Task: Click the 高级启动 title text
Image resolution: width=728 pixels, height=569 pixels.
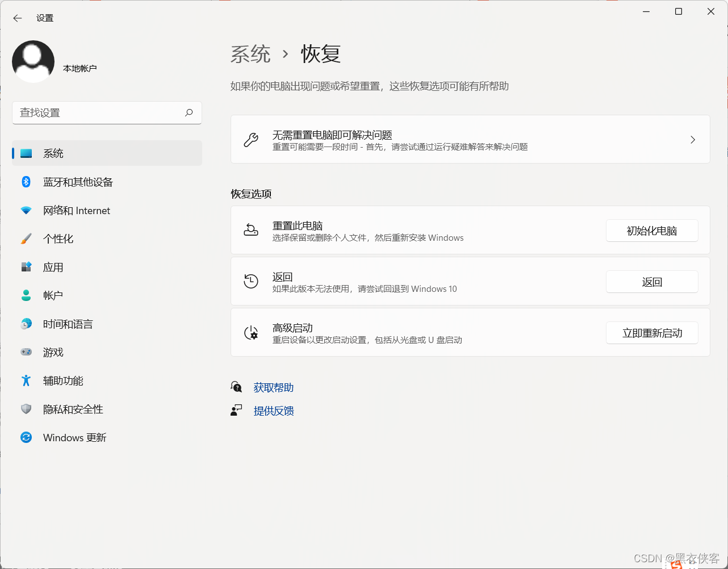Action: (x=292, y=328)
